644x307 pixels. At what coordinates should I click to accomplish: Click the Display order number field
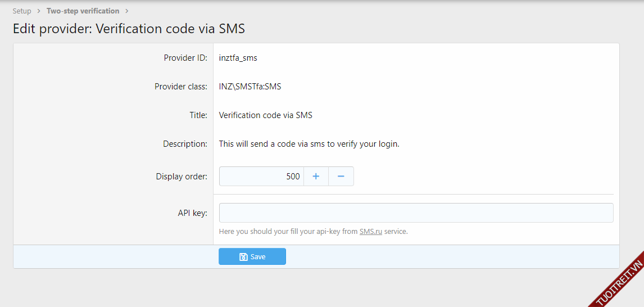click(261, 177)
